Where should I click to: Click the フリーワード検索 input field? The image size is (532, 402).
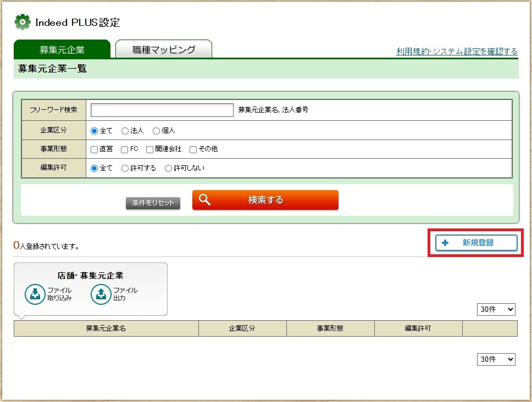tap(162, 110)
